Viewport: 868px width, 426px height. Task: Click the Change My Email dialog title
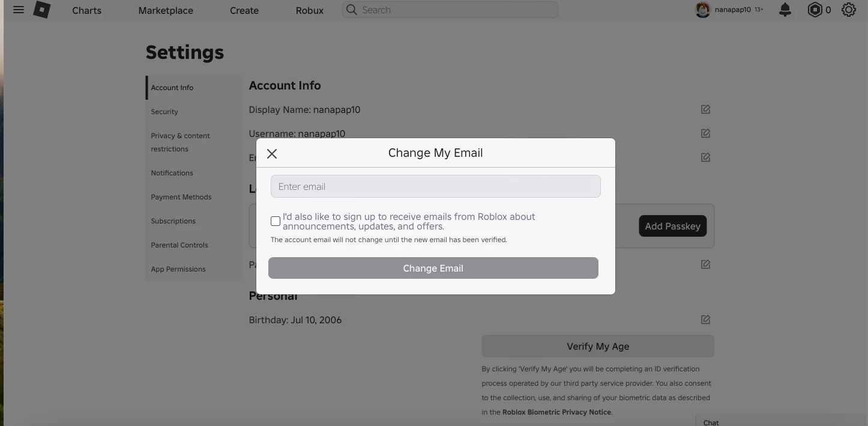[435, 153]
